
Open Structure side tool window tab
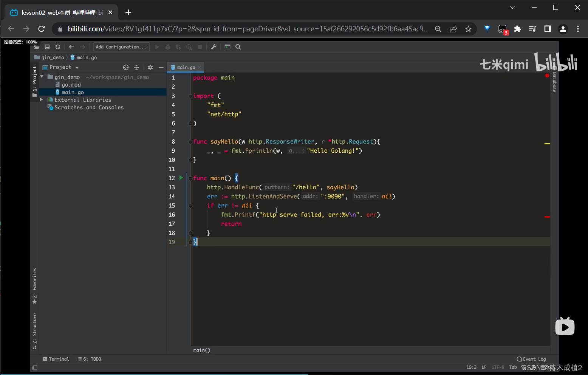click(x=34, y=331)
